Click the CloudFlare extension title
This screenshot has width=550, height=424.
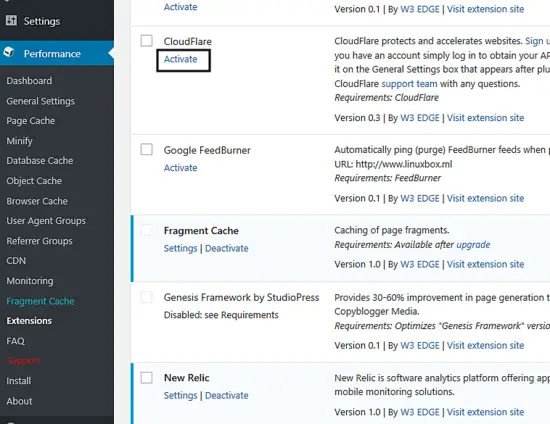[188, 41]
